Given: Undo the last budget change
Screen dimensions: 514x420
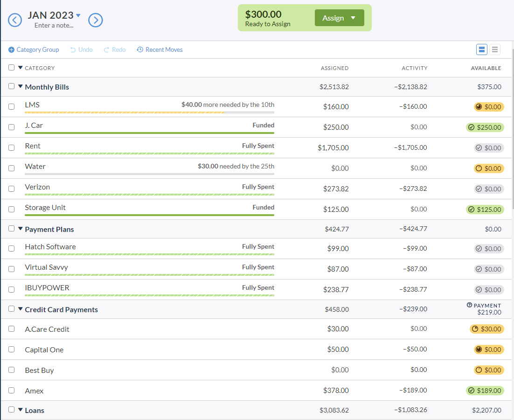Looking at the screenshot, I should [x=81, y=49].
